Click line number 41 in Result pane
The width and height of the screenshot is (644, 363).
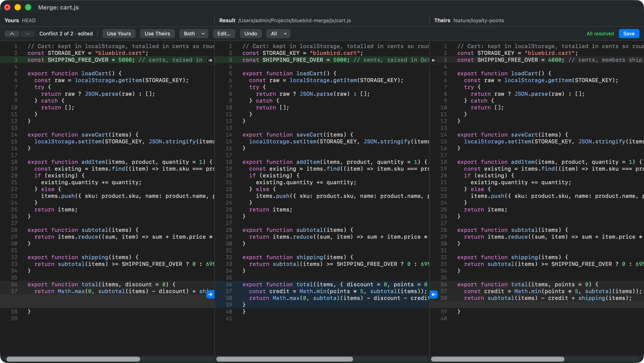[x=229, y=319]
